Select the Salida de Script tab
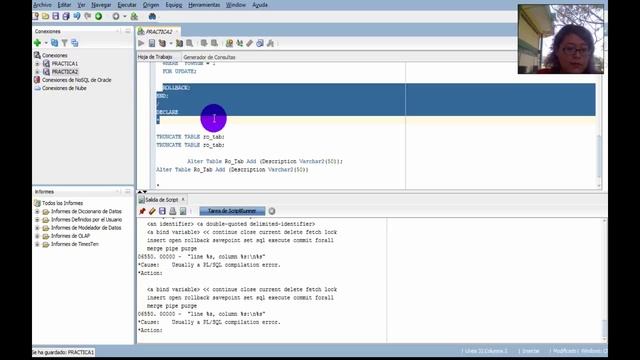640x360 pixels. [x=162, y=200]
